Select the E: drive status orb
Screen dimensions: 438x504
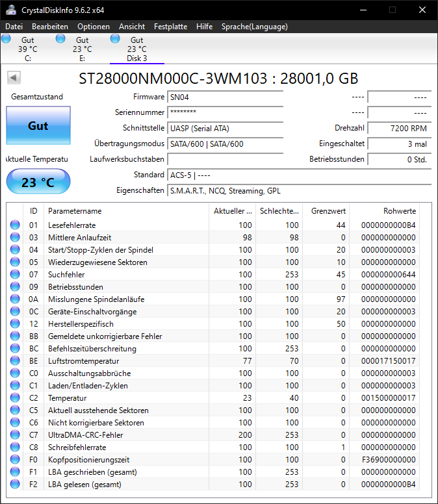coord(60,39)
